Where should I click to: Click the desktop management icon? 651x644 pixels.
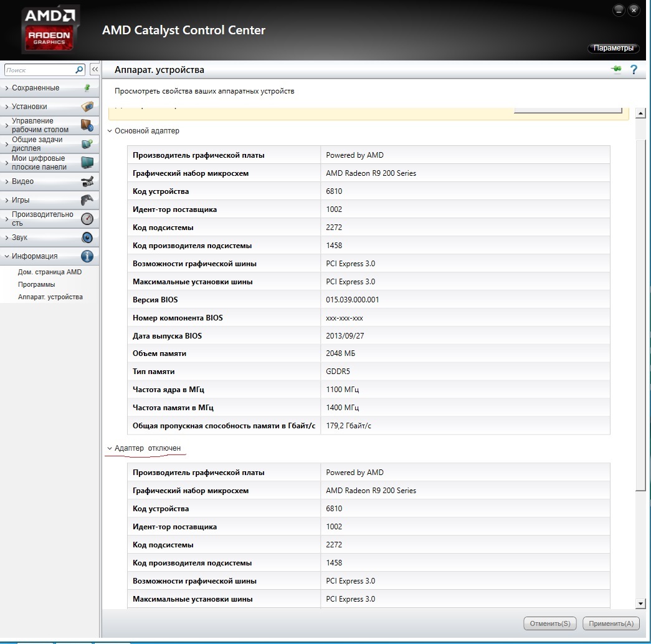tap(87, 125)
